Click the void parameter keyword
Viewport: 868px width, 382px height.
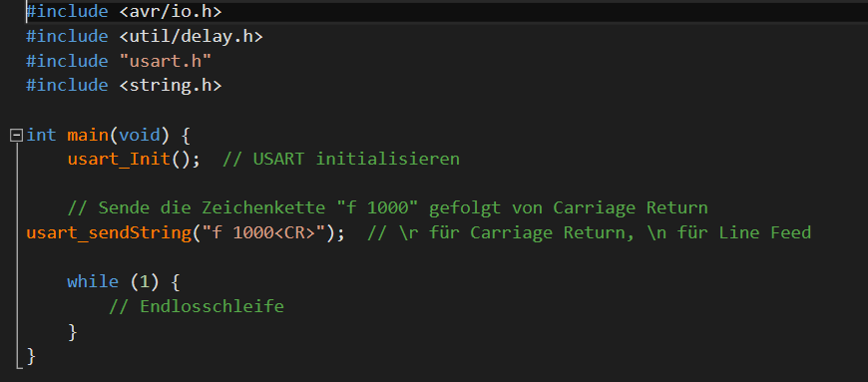point(140,135)
